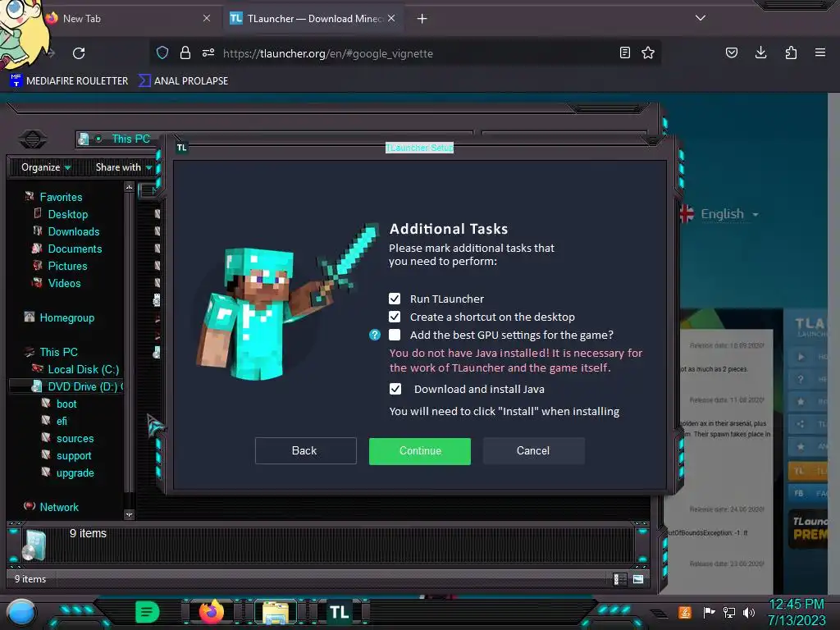Cancel the TLauncher setup
Screen dimensions: 840x630
click(x=533, y=450)
